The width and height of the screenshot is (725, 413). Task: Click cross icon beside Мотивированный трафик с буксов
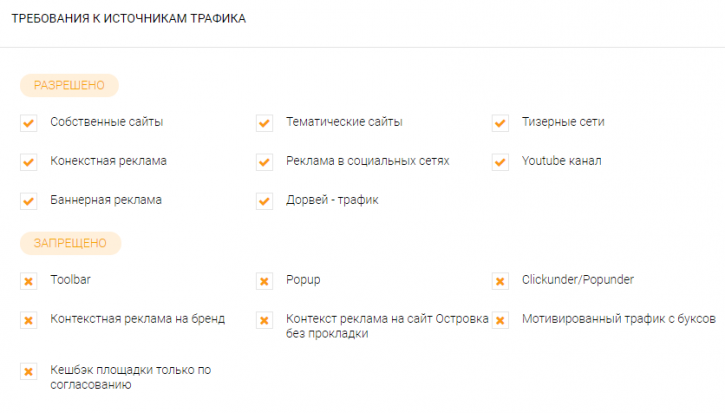[x=500, y=320]
